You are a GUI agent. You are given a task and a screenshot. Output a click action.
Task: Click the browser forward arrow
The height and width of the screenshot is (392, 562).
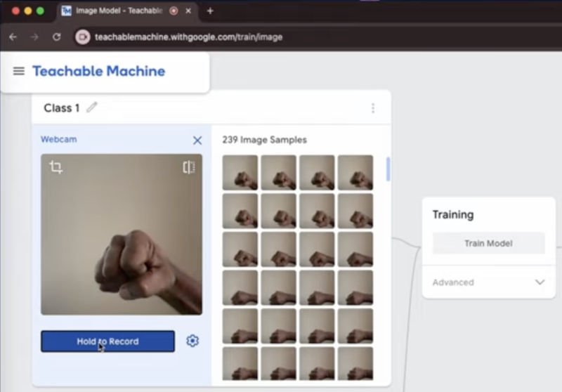click(34, 37)
